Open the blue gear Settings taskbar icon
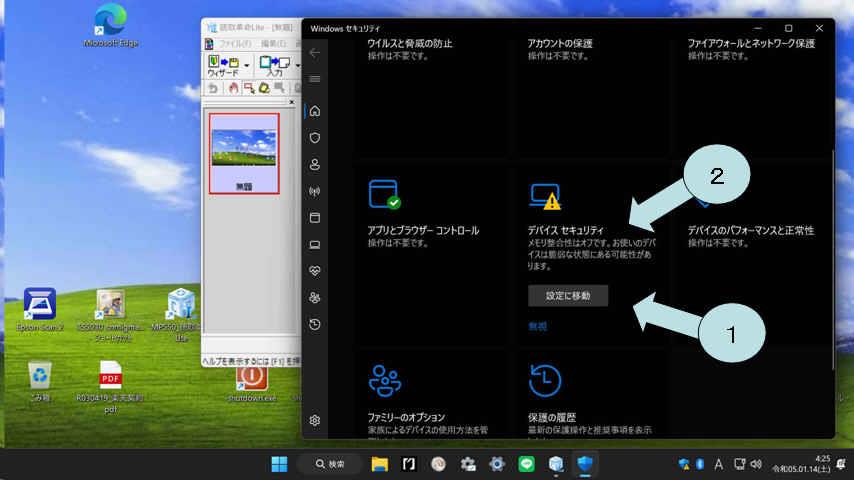This screenshot has width=854, height=480. click(497, 464)
